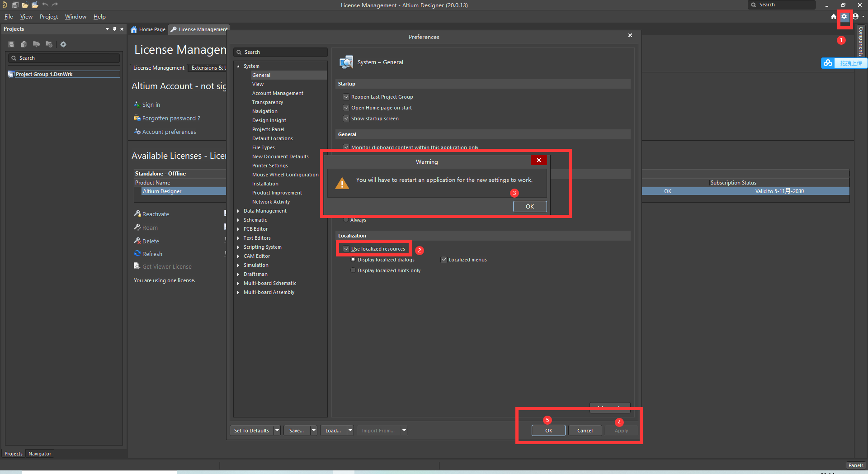
Task: Switch to the Home Page tab
Action: click(x=148, y=29)
